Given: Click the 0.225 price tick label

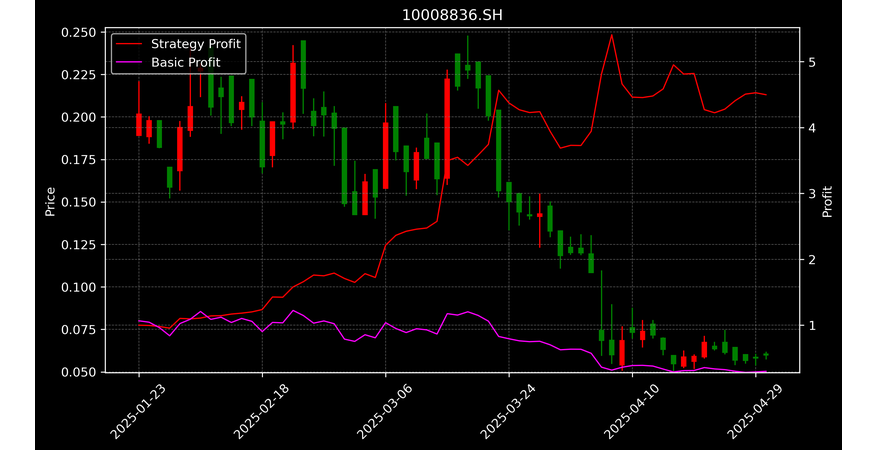Looking at the screenshot, I should click(78, 75).
